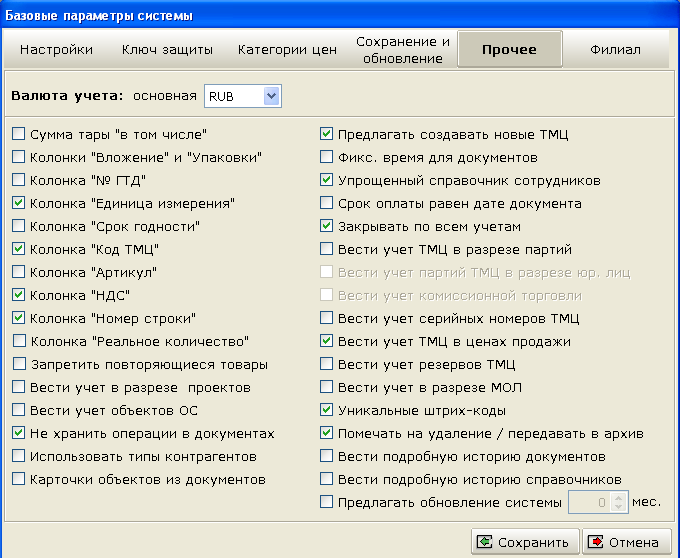This screenshot has height=558, width=680.
Task: Go to the Категории цен tab
Action: pos(287,50)
